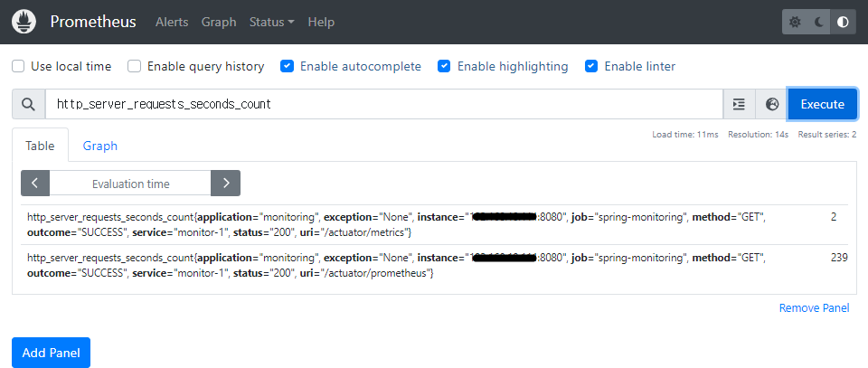Click the Prometheus flame logo
868x368 pixels.
pos(24,22)
